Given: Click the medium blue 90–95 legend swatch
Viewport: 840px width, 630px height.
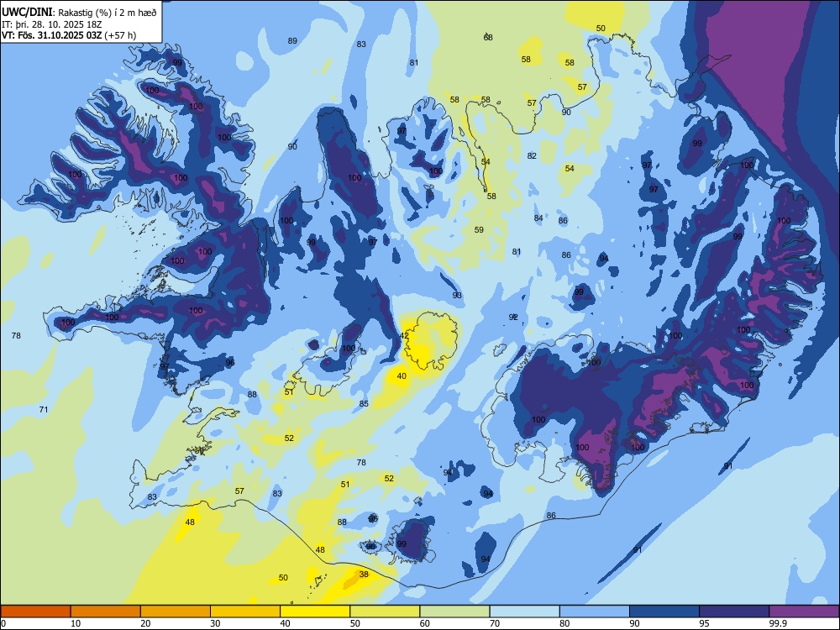Looking at the screenshot, I should 664,612.
